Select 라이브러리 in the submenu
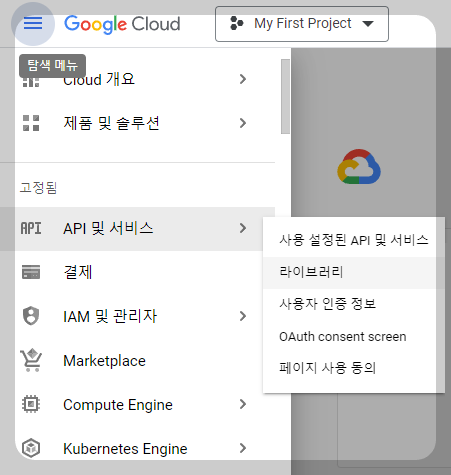Viewport: 451px width, 475px height. [354, 272]
